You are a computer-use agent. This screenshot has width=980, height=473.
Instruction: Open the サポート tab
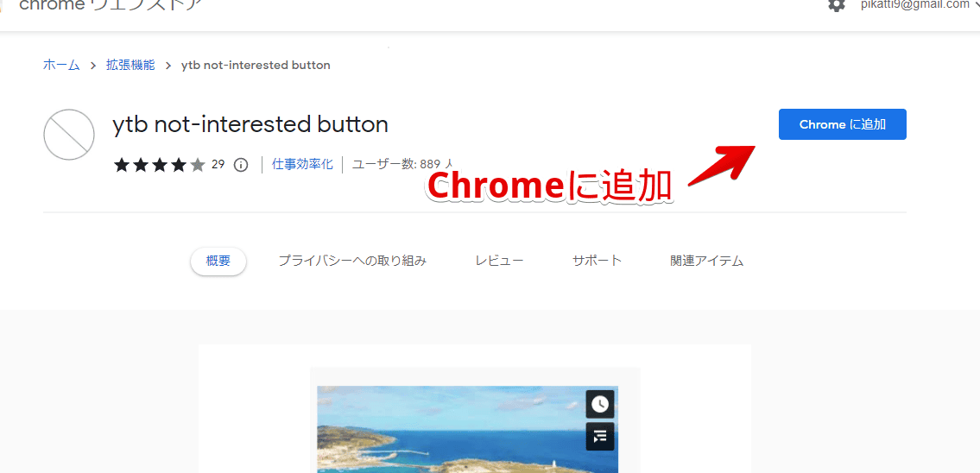597,262
